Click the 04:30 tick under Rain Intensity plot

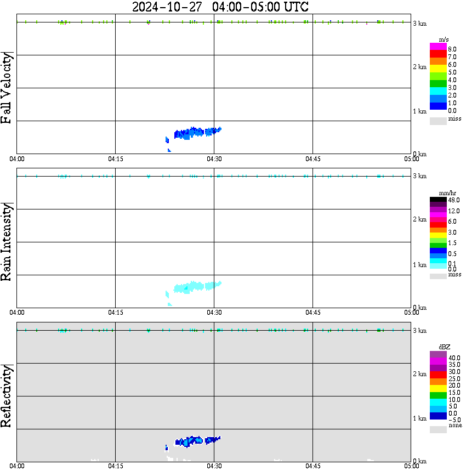[214, 313]
